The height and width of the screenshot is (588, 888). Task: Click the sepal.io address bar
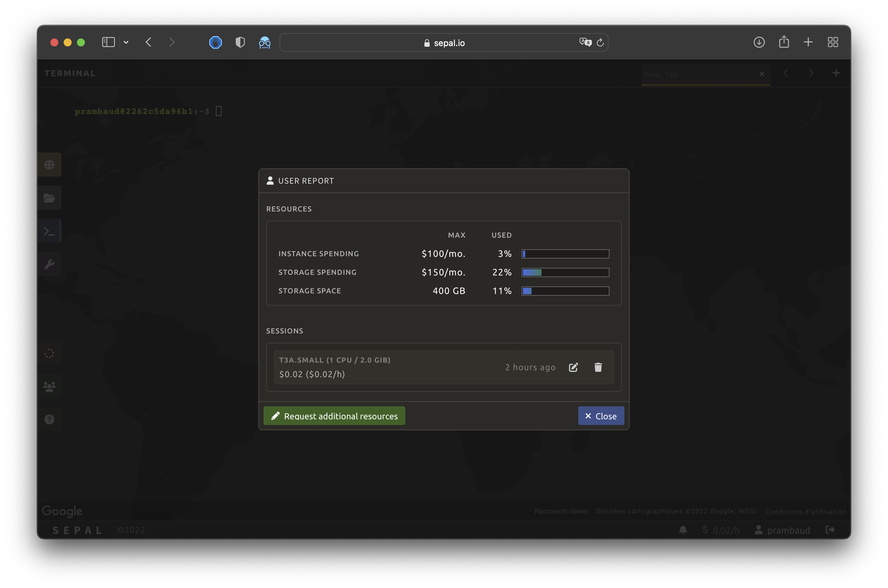[x=444, y=43]
